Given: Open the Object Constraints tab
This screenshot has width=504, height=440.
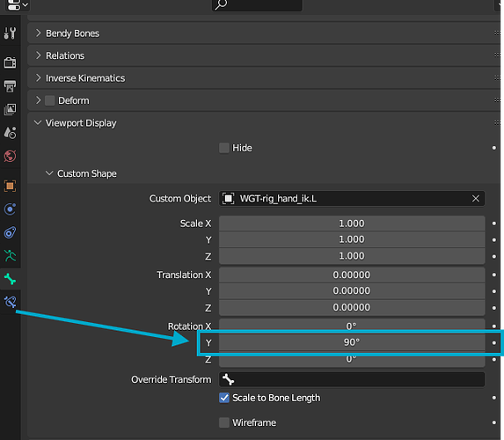Looking at the screenshot, I should [x=10, y=232].
